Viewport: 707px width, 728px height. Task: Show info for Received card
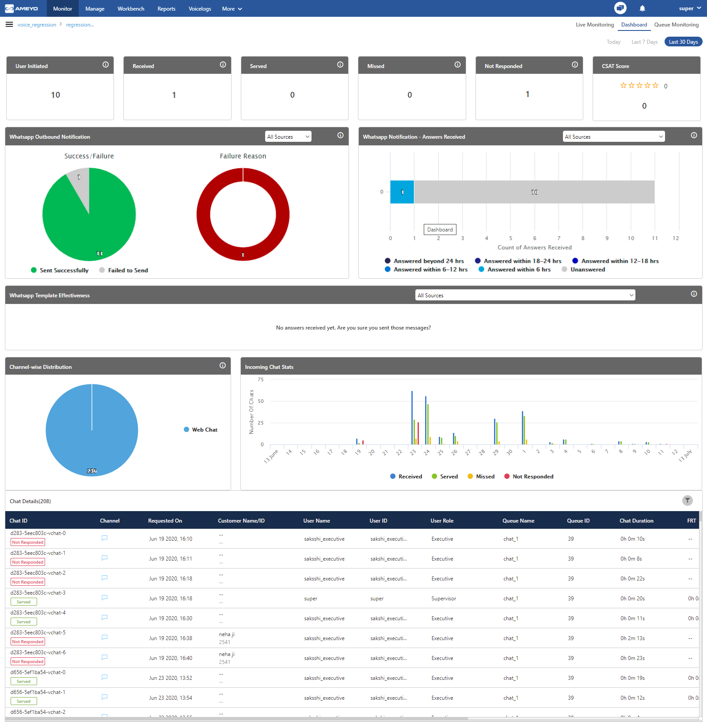223,64
